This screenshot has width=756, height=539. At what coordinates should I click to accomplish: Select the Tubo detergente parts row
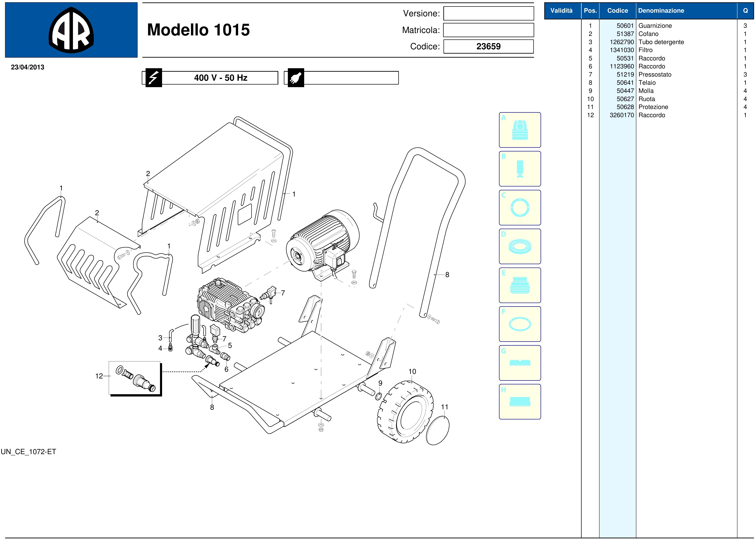(x=661, y=42)
